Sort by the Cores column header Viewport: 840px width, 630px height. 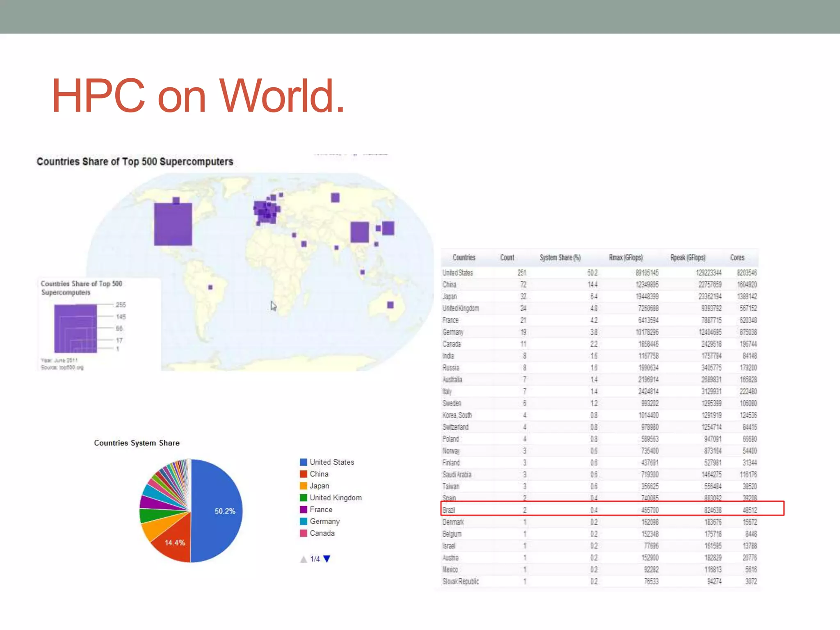[x=737, y=258]
